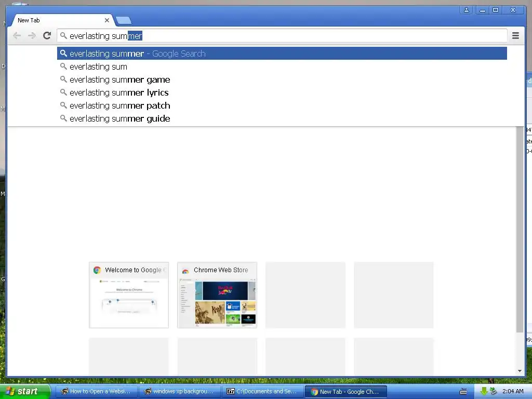The height and width of the screenshot is (399, 532).
Task: Choose the everlasting summer patch suggestion
Action: coord(282,105)
